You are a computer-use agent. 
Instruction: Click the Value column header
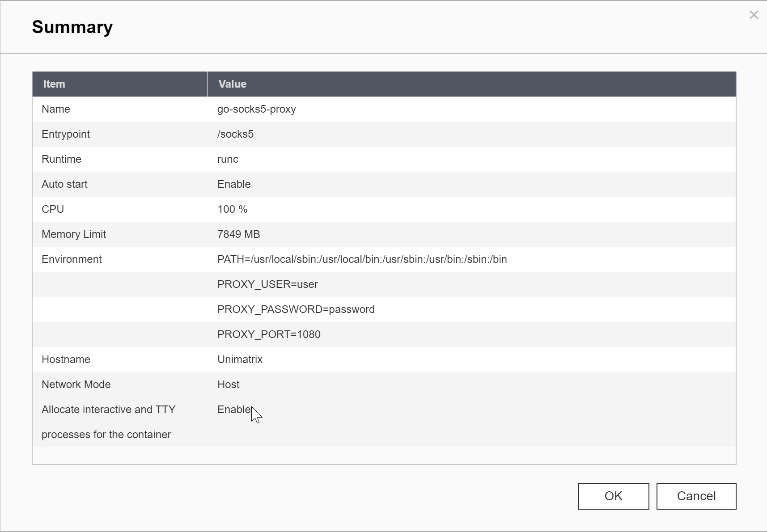tap(232, 84)
